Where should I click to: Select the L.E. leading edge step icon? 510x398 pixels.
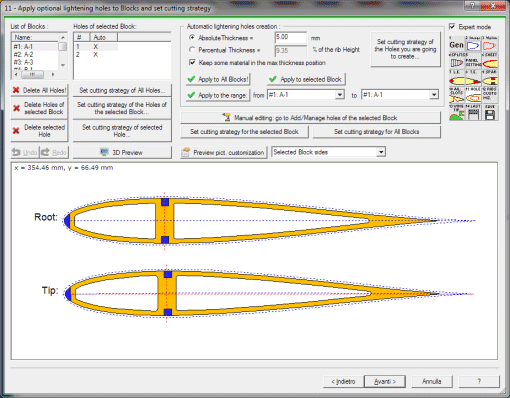[x=457, y=79]
